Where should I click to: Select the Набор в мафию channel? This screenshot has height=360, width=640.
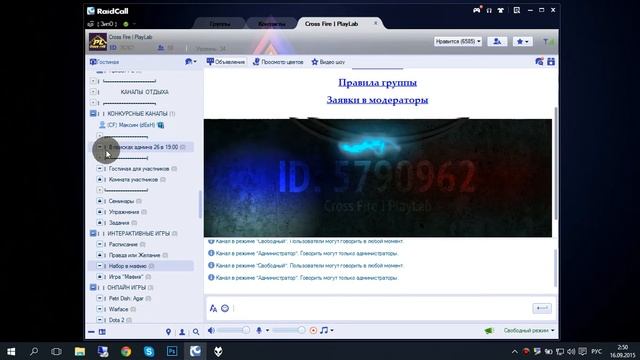[x=127, y=266]
